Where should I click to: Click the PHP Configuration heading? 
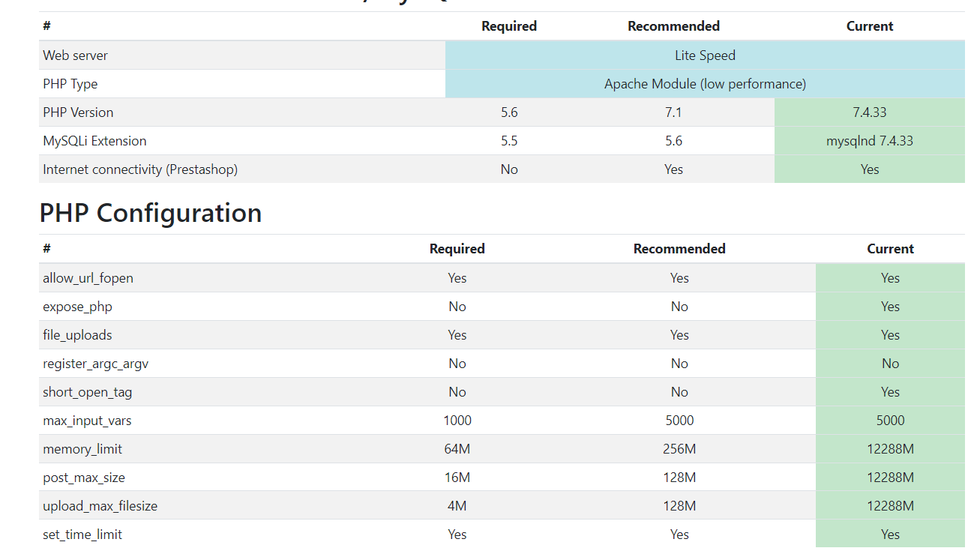(150, 213)
